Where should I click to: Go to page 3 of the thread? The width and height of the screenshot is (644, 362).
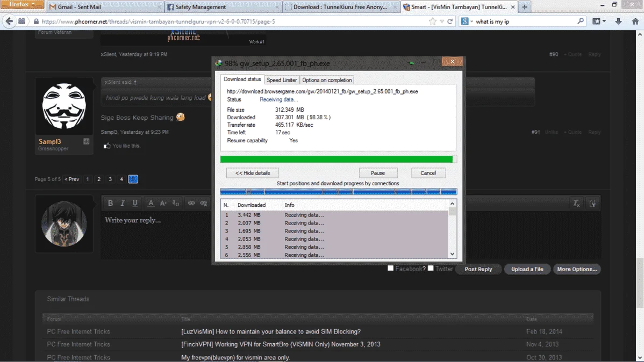click(x=110, y=179)
